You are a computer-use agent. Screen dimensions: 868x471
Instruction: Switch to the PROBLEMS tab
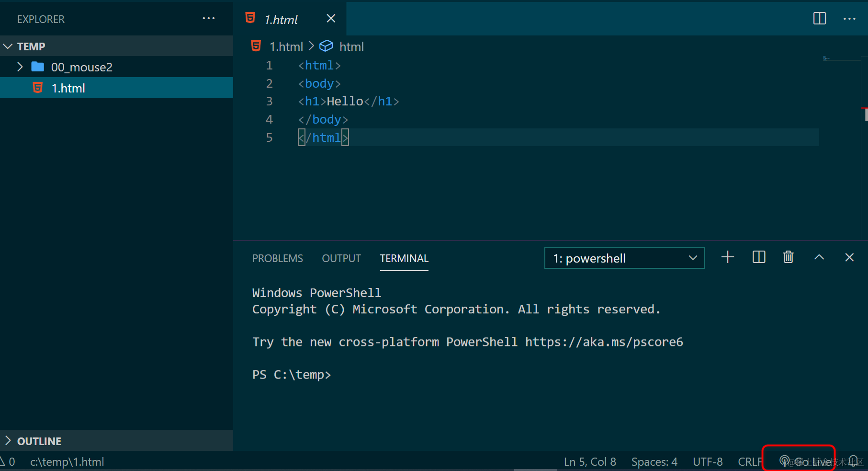[x=278, y=258]
